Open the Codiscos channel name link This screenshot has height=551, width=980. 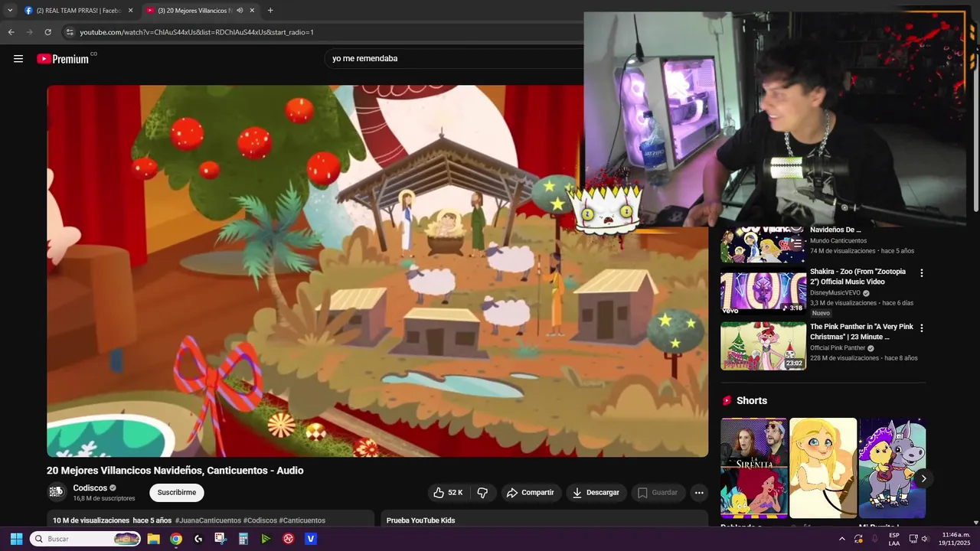pos(90,488)
